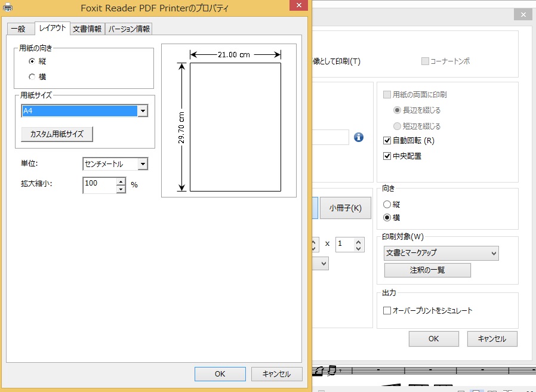Click the page preview showing 21.00 cm width

click(x=235, y=127)
